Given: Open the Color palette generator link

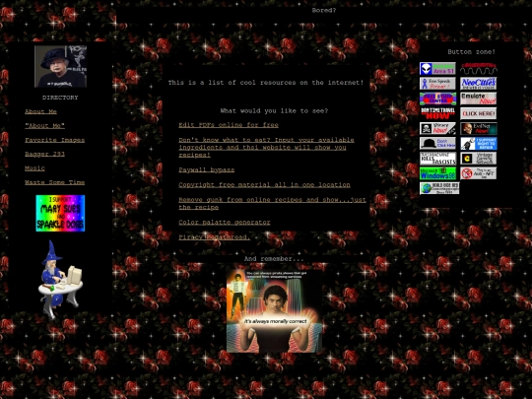Looking at the screenshot, I should pos(225,223).
